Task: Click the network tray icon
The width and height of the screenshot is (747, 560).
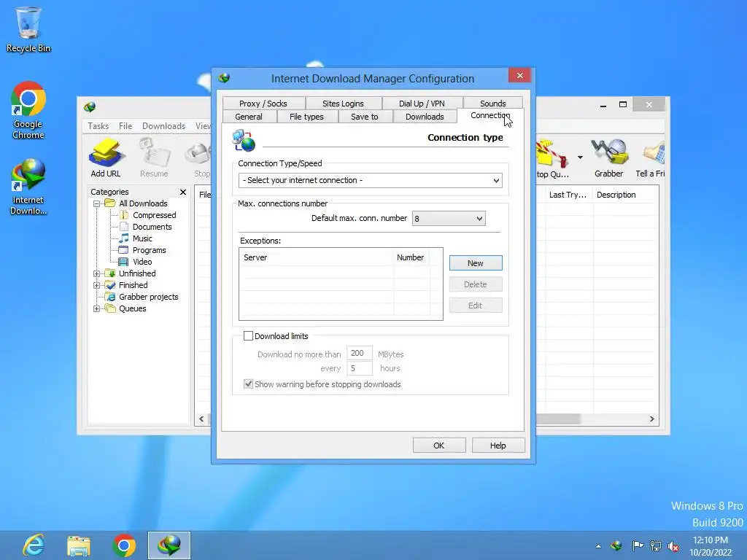Action: 656,545
